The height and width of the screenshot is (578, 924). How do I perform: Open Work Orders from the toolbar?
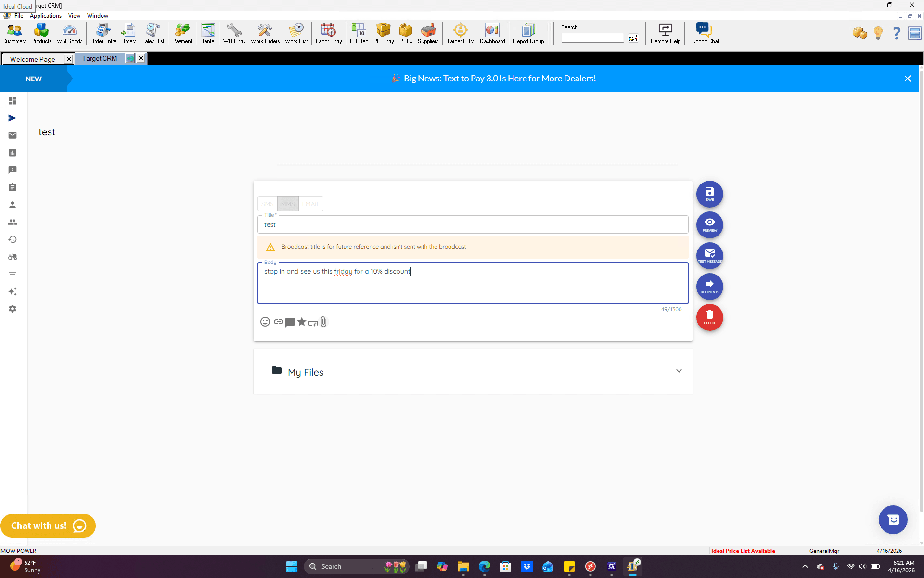tap(265, 34)
